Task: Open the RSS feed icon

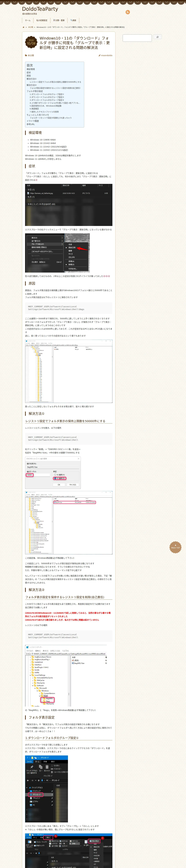Action: click(128, 12)
